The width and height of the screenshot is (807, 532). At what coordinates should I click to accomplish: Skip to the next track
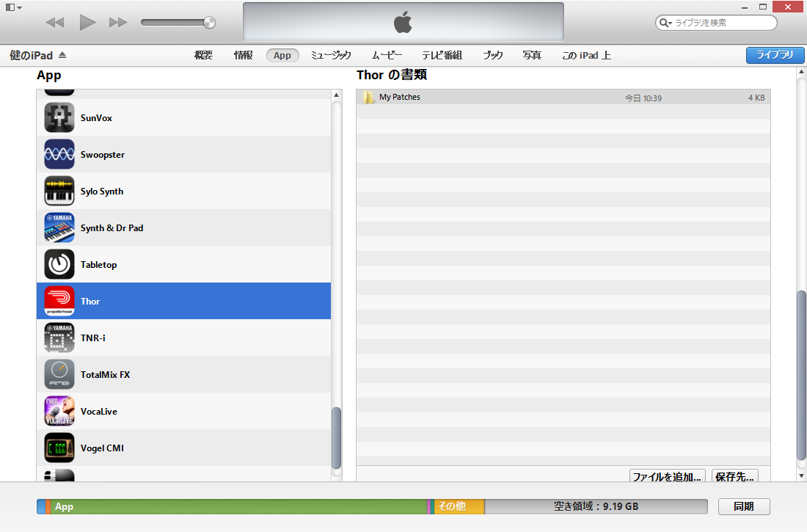coord(118,22)
